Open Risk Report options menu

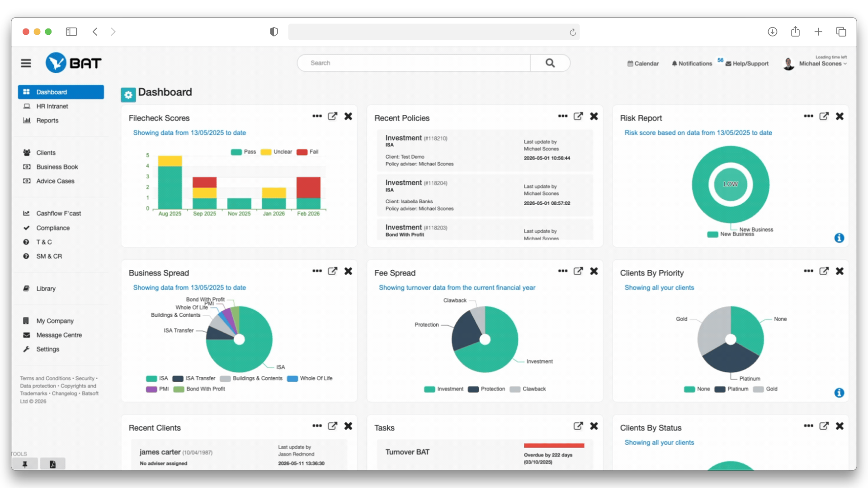809,116
